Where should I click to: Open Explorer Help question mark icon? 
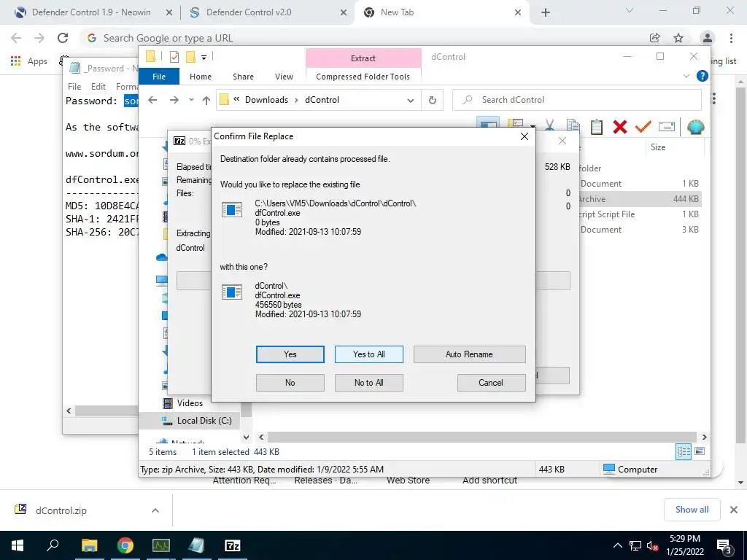(702, 76)
